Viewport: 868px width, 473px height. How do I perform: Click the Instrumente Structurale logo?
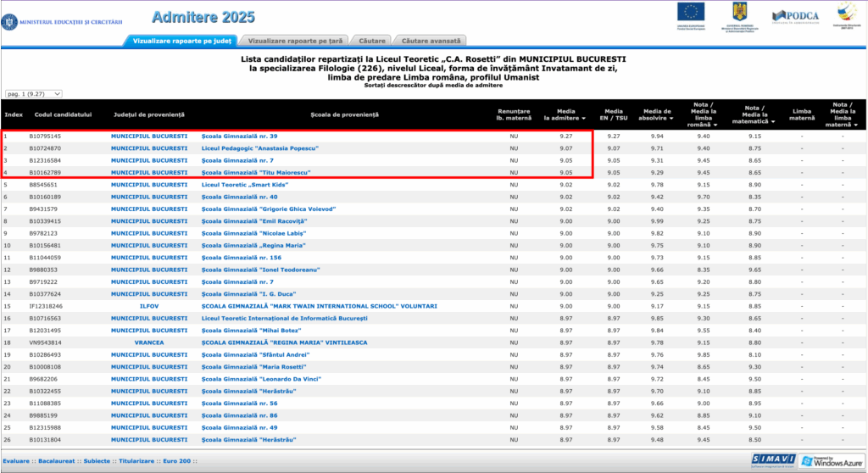(x=846, y=13)
